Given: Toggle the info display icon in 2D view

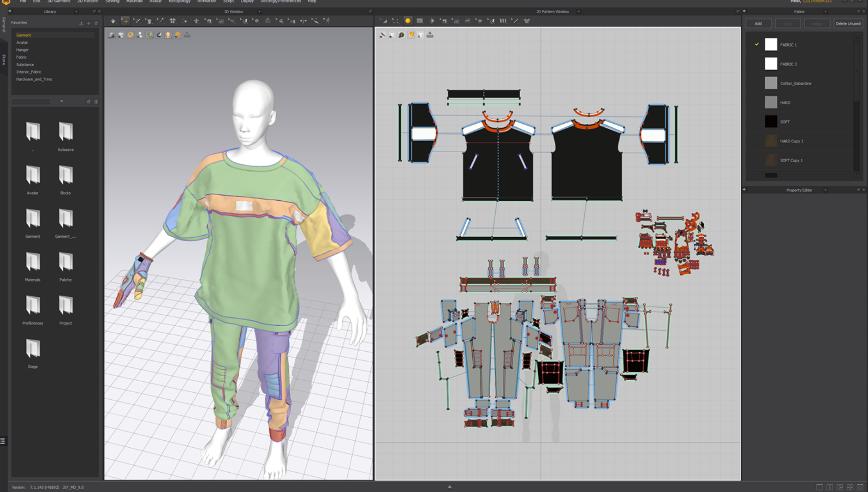Looking at the screenshot, I should click(x=401, y=35).
